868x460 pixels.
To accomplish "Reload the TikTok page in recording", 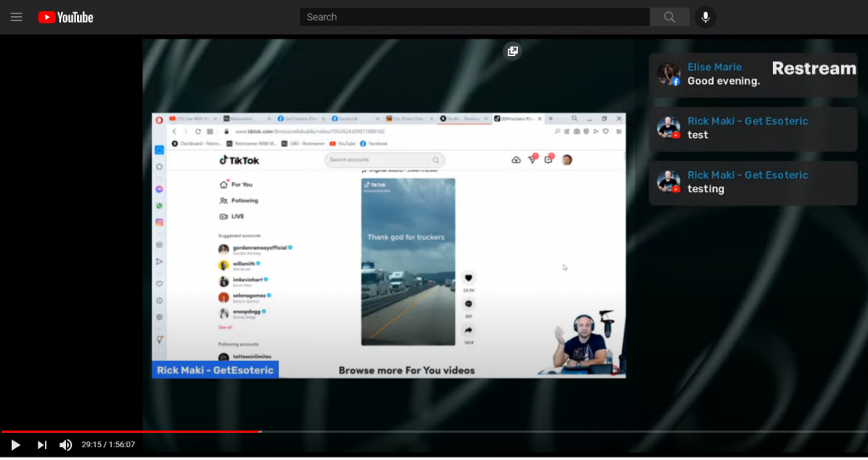I will pos(198,132).
